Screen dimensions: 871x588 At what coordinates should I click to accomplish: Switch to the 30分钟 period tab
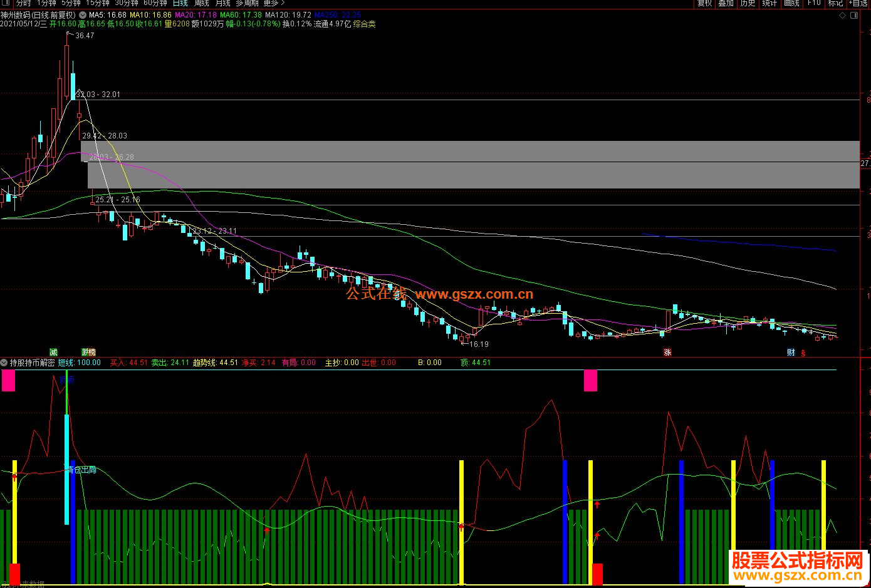point(127,3)
